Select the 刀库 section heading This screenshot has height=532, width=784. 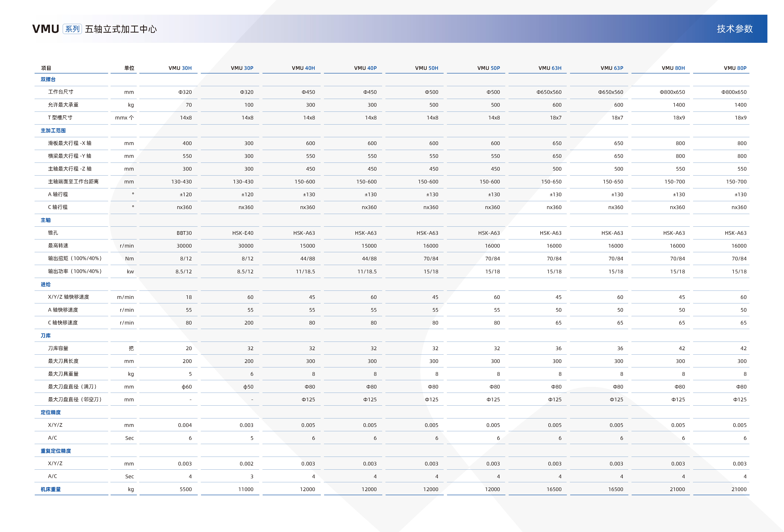(46, 336)
